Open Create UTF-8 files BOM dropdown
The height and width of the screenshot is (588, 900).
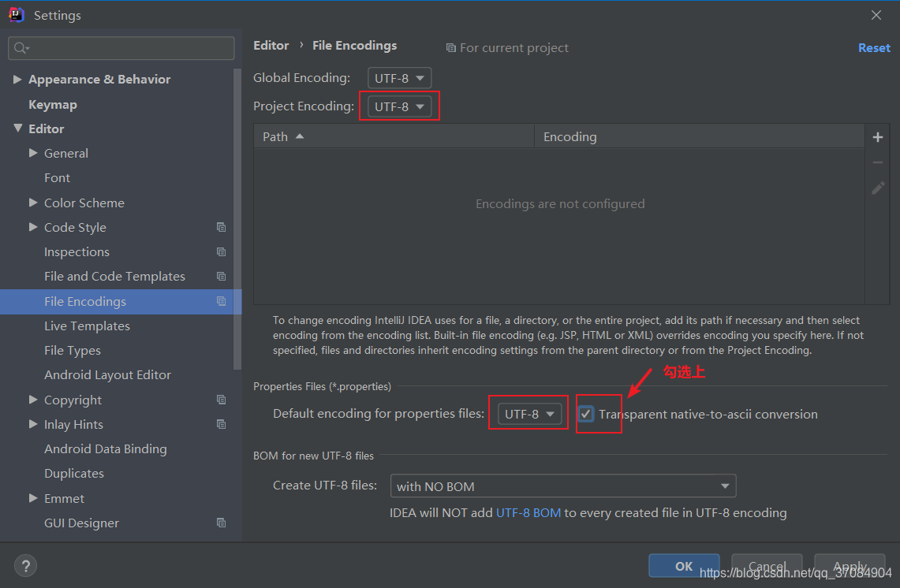[x=563, y=486]
